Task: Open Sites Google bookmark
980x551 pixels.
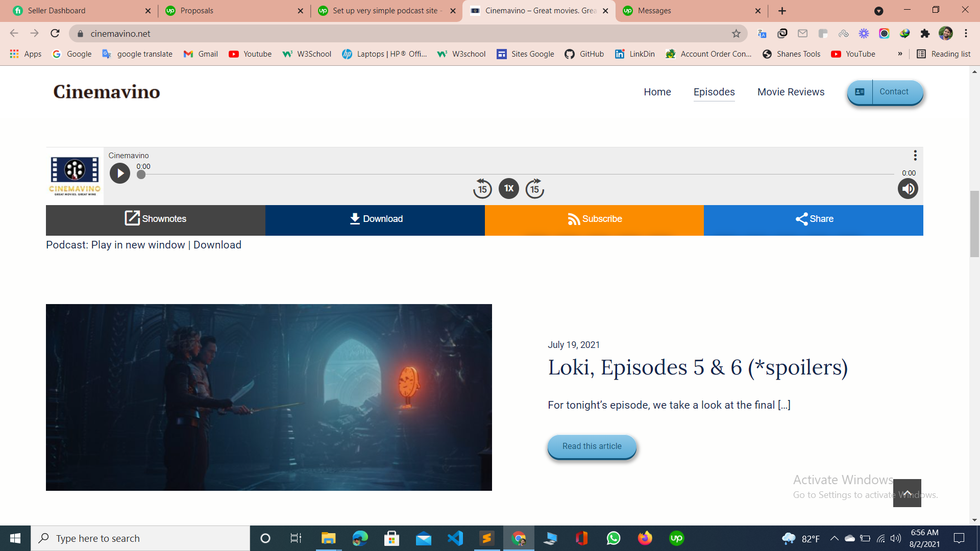Action: pyautogui.click(x=525, y=54)
